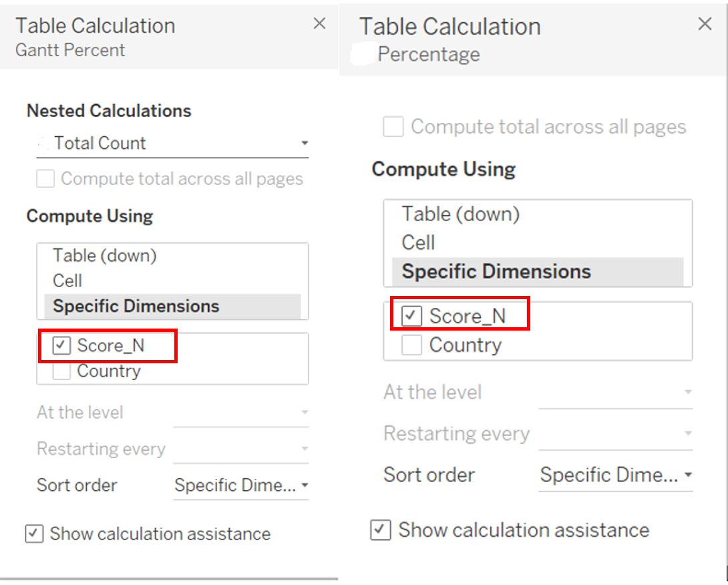728x585 pixels.
Task: Select Cell option in Gantt Percent dialog
Action: pyautogui.click(x=68, y=280)
